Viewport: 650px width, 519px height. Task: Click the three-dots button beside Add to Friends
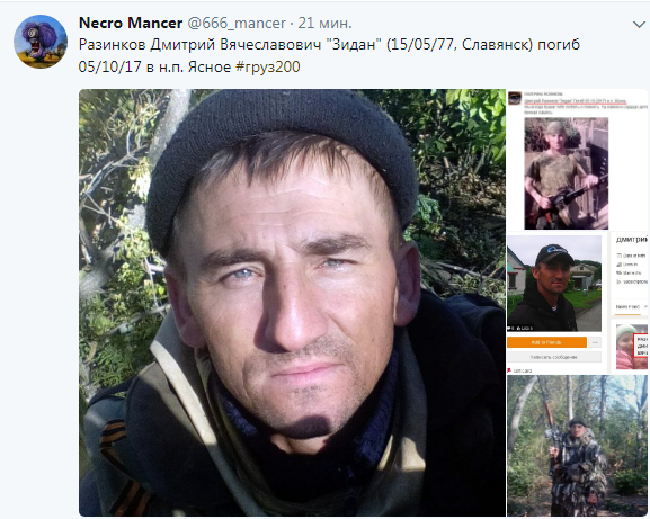596,342
